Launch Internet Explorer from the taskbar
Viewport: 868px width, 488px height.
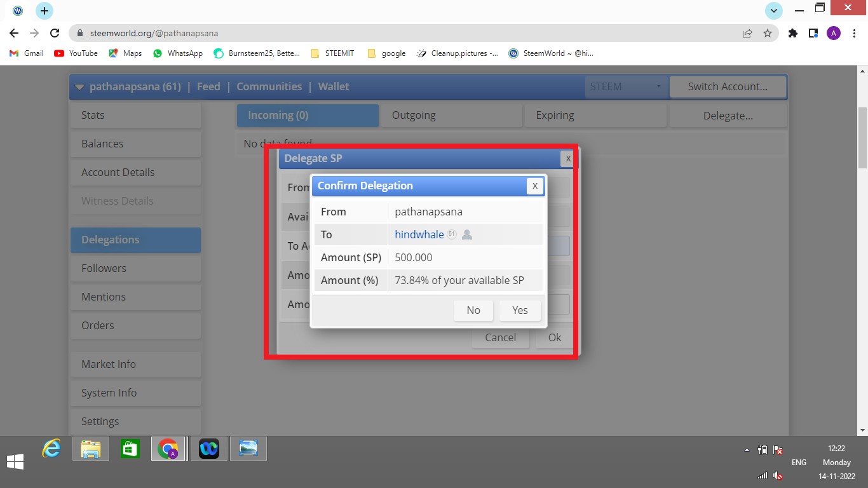51,449
